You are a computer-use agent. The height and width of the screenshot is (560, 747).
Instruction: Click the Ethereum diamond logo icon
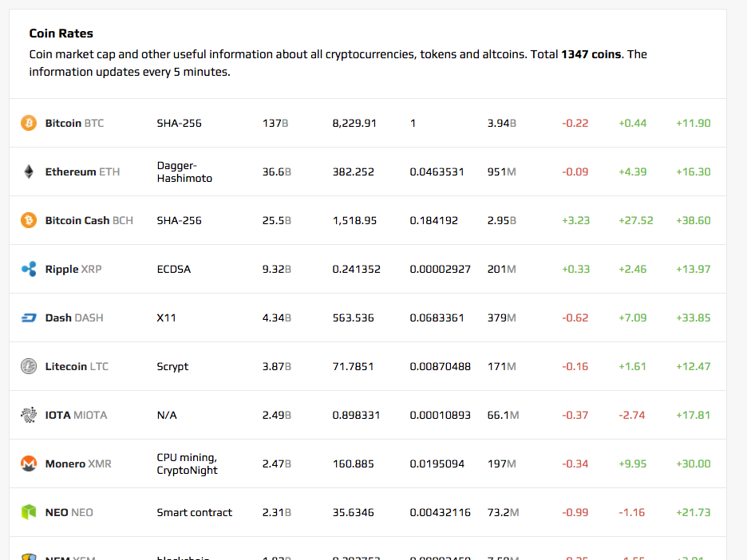pos(29,172)
